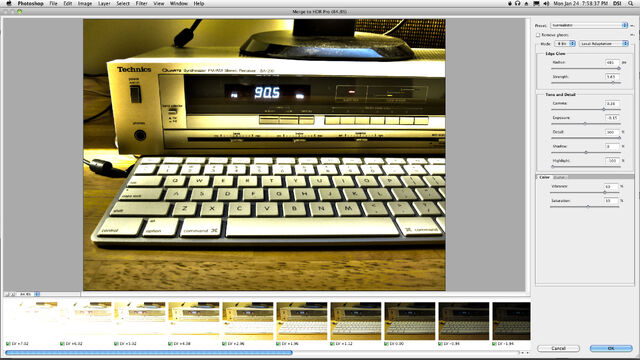
Task: Uncheck the EV -0.94 exposure
Action: [x=440, y=344]
